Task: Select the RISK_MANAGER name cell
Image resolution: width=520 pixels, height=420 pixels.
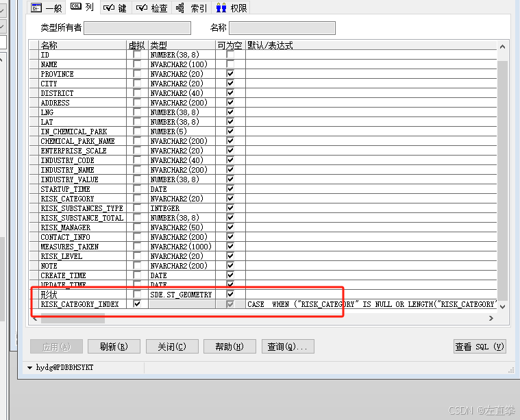Action: [83, 227]
